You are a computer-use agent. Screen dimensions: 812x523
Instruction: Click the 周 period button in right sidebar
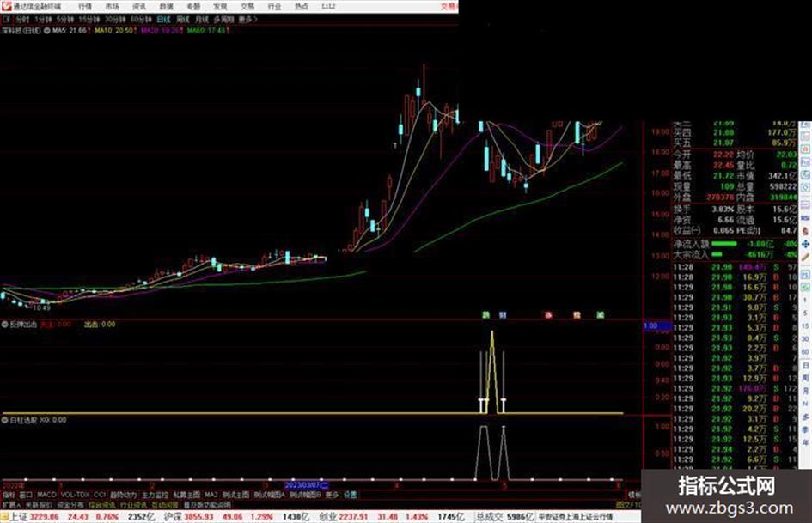(805, 378)
